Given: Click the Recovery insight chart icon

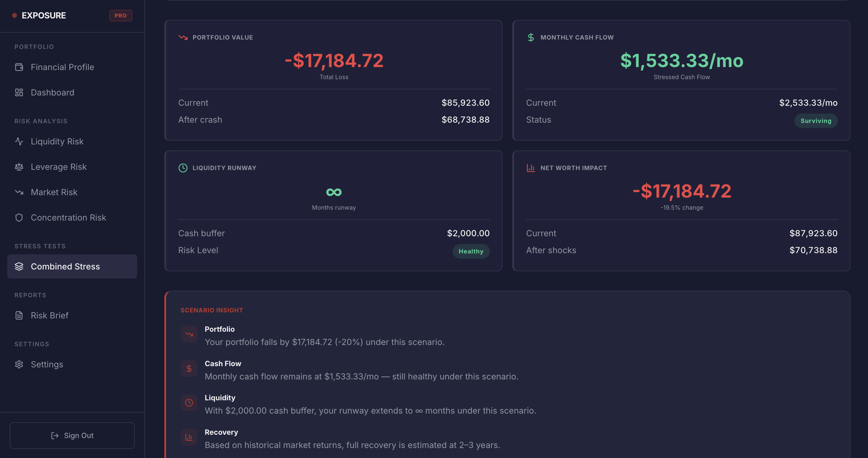Looking at the screenshot, I should point(189,437).
